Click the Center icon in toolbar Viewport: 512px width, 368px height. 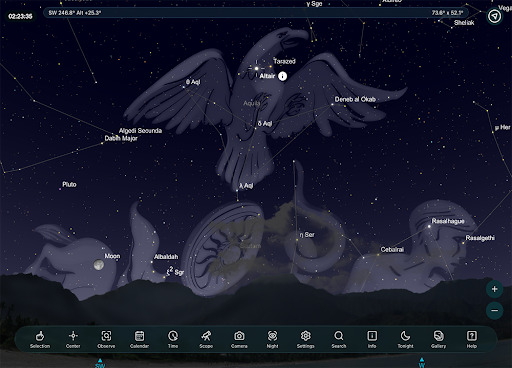(x=73, y=339)
